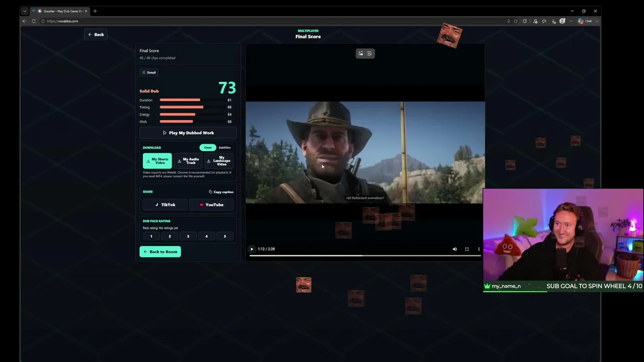Select the Clean download mode
This screenshot has width=644, height=362.
coord(208,147)
